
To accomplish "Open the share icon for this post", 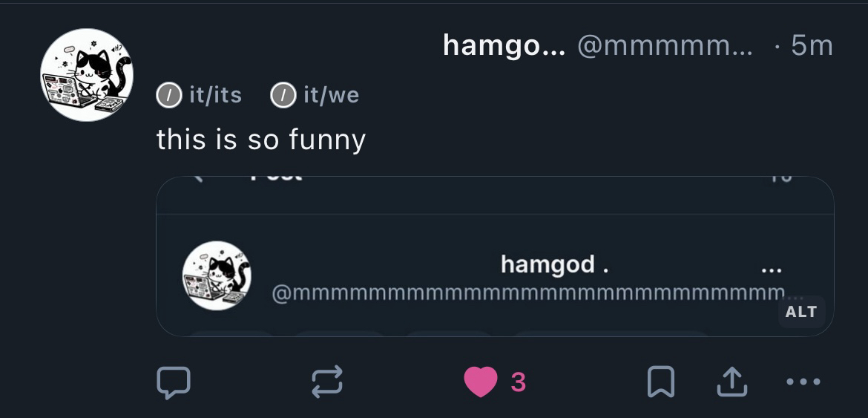I will coord(731,382).
